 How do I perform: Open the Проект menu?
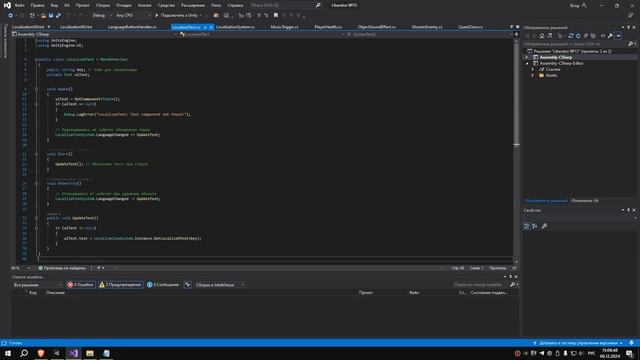pos(82,5)
